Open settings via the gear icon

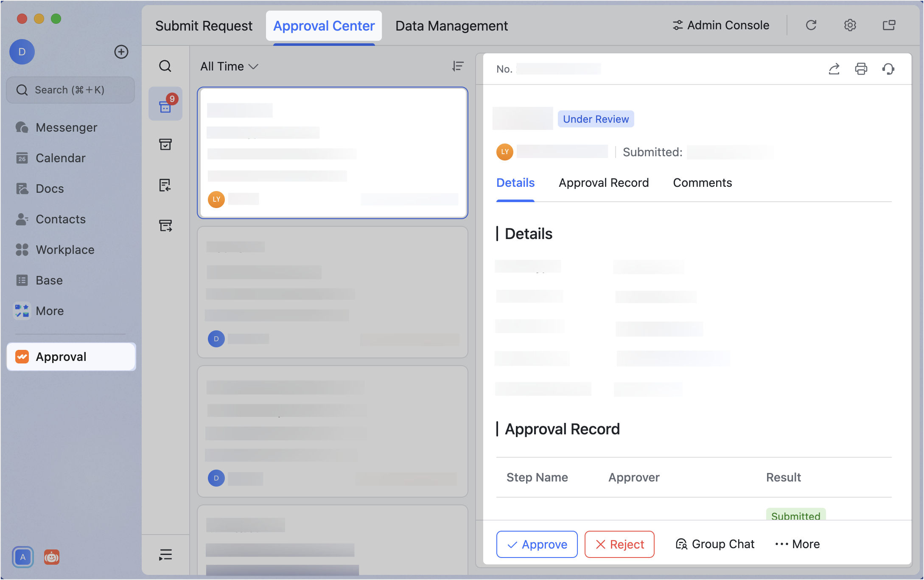[x=850, y=25]
